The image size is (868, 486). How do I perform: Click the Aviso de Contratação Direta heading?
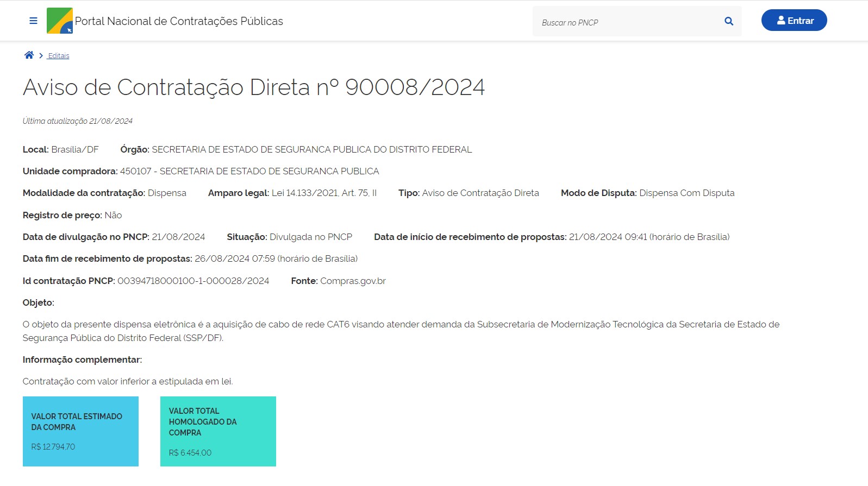253,87
